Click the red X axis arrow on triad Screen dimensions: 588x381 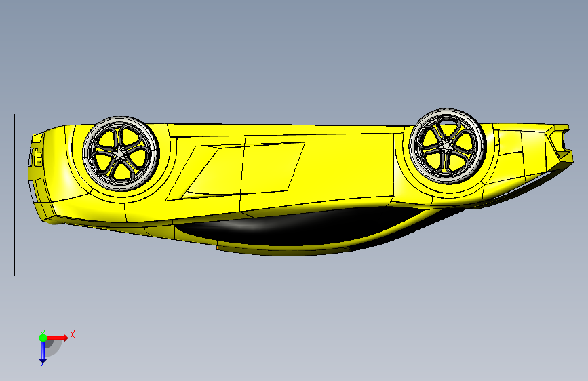tap(58, 338)
